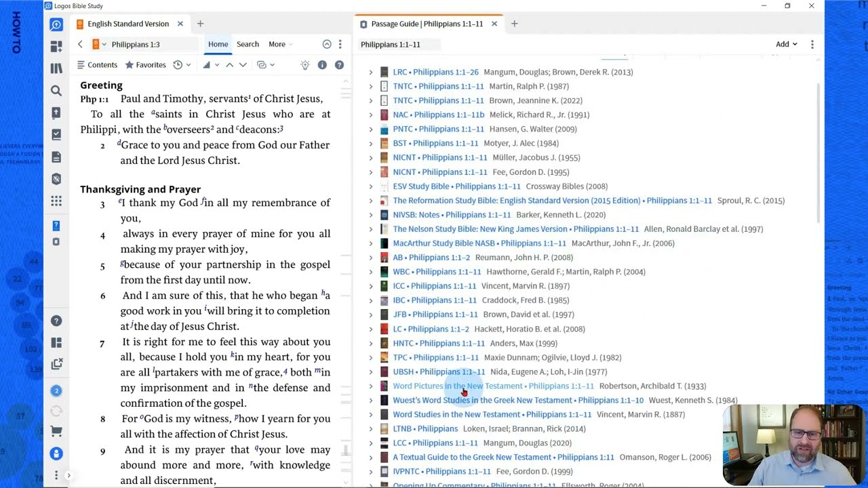Screen dimensions: 868x488
Task: Open the Logos home dashboard icon in the sidebar
Action: (56, 25)
